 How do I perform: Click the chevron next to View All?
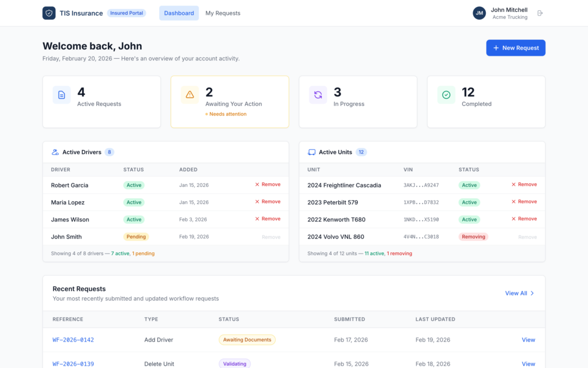pyautogui.click(x=532, y=293)
